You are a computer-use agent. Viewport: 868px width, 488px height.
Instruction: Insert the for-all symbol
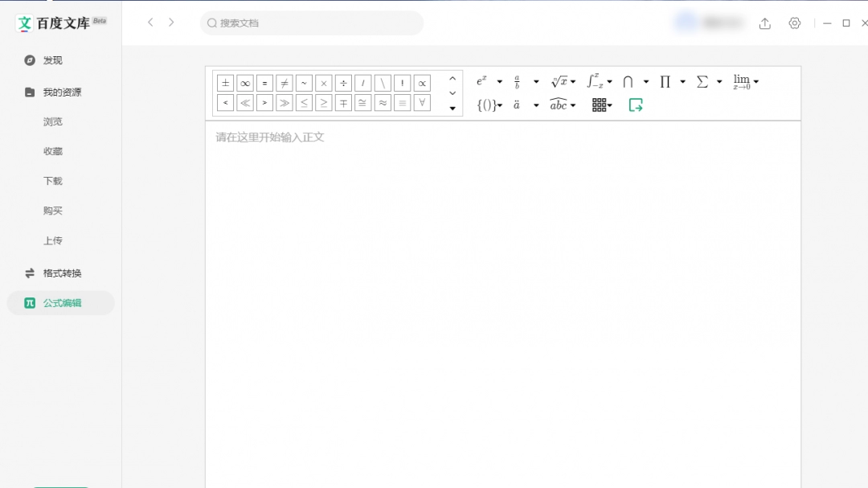click(422, 103)
